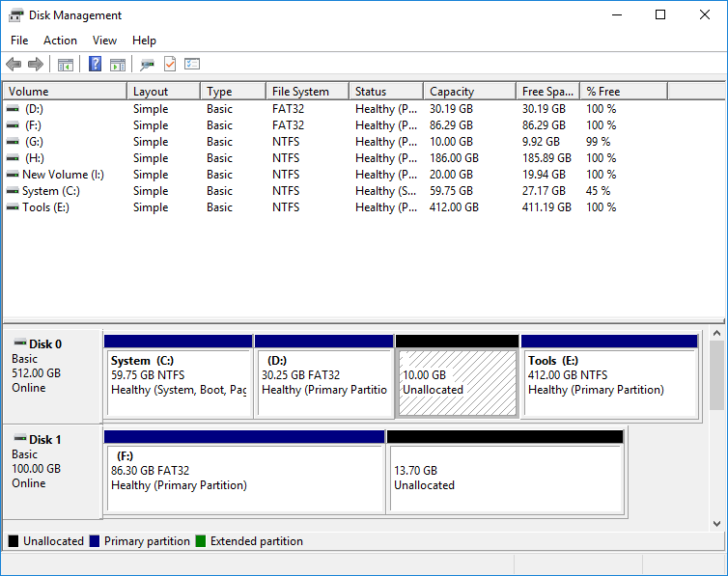The height and width of the screenshot is (576, 728).
Task: Click the disk pane scrollbar down arrow
Action: (x=716, y=523)
